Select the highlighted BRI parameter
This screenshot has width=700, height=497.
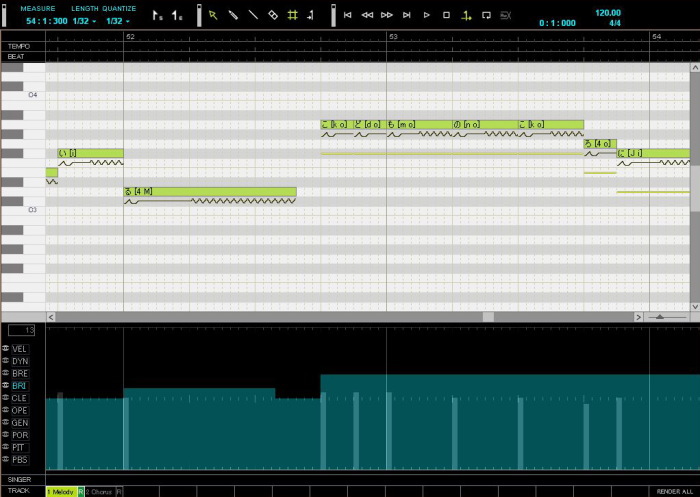tap(19, 386)
